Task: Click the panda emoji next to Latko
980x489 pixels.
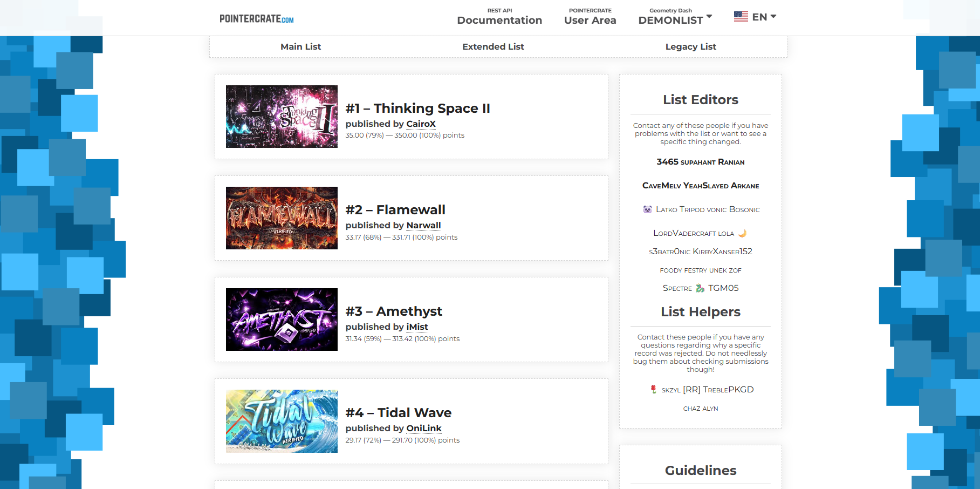Action: click(647, 209)
